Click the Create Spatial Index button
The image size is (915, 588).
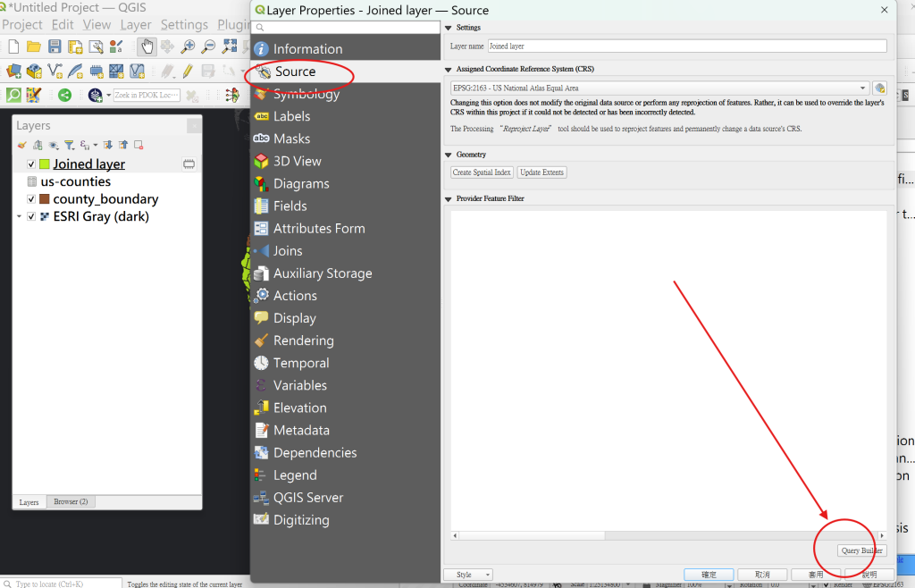482,172
